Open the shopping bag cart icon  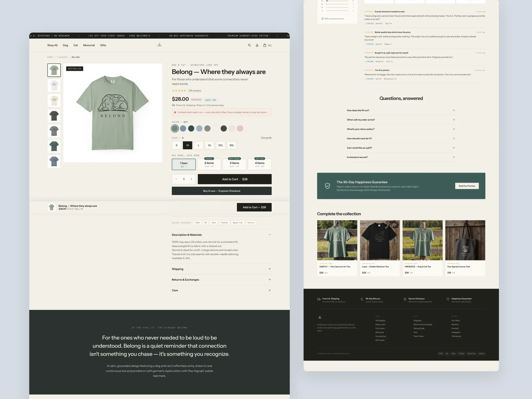pos(265,45)
